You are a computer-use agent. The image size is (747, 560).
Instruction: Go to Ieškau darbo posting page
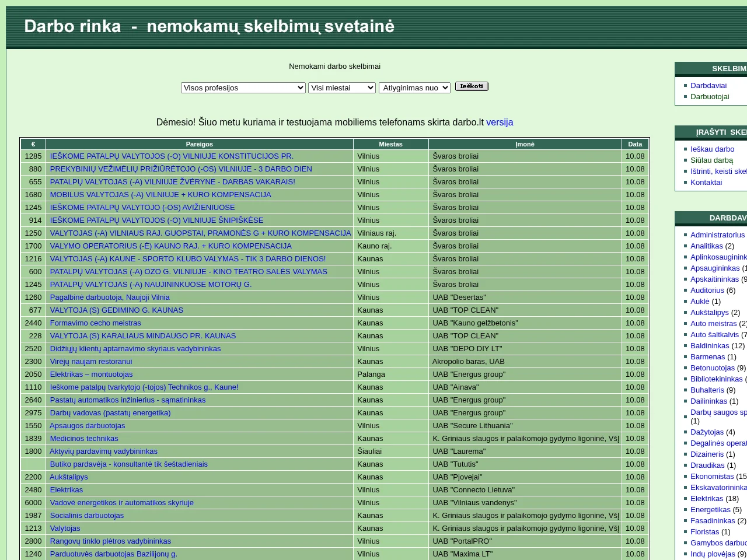coord(712,149)
